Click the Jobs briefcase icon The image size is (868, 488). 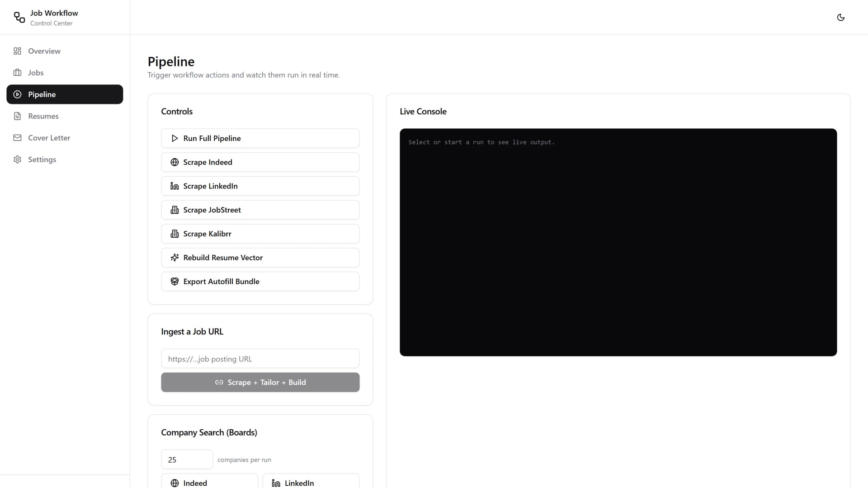pyautogui.click(x=17, y=73)
